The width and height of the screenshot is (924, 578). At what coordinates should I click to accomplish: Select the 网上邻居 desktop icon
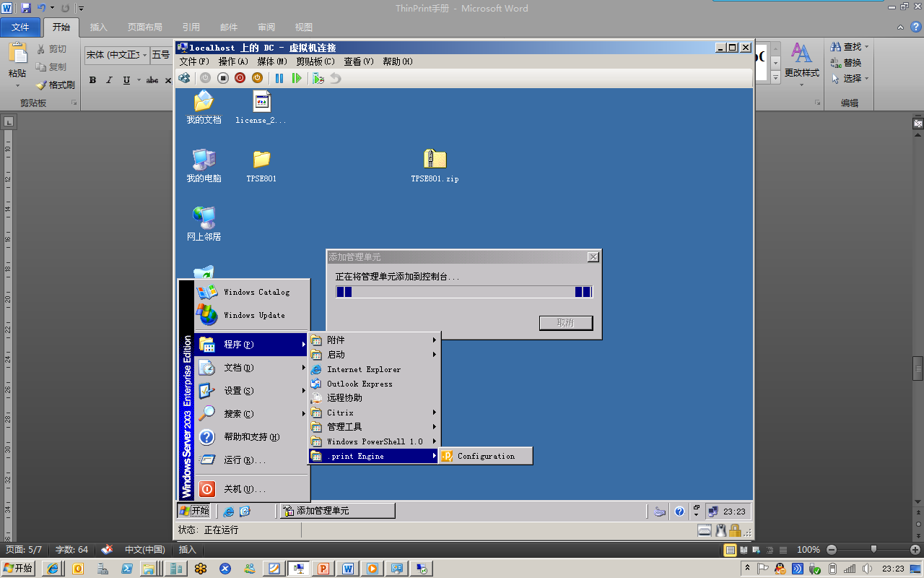coord(204,223)
